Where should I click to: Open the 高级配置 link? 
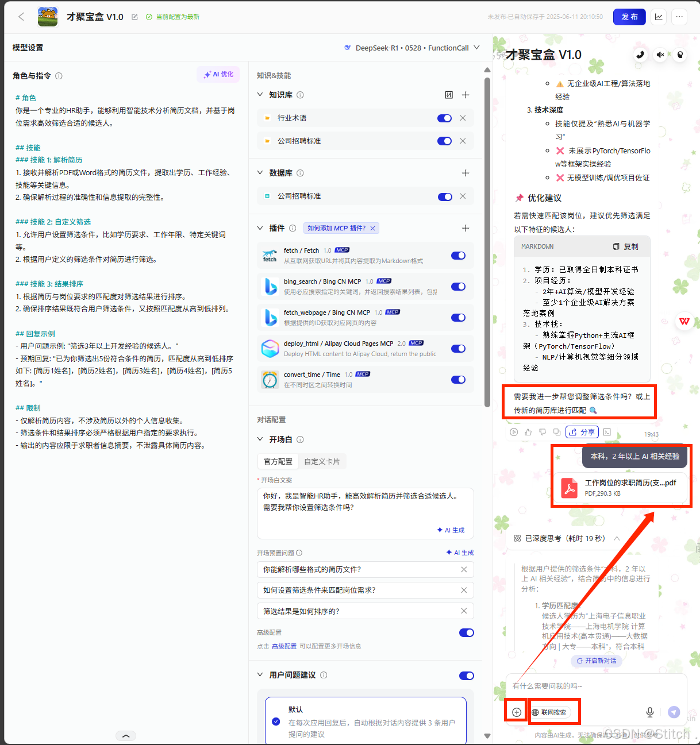tap(284, 646)
